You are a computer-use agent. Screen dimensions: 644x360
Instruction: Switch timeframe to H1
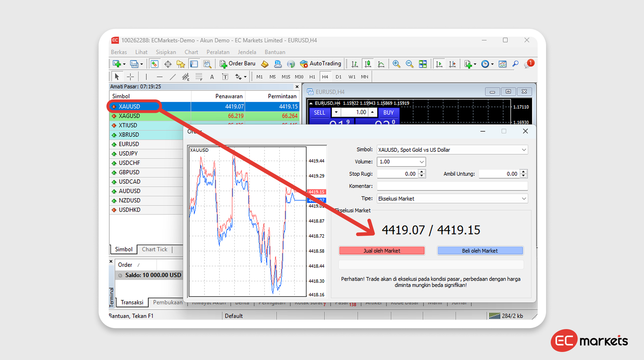pos(312,77)
